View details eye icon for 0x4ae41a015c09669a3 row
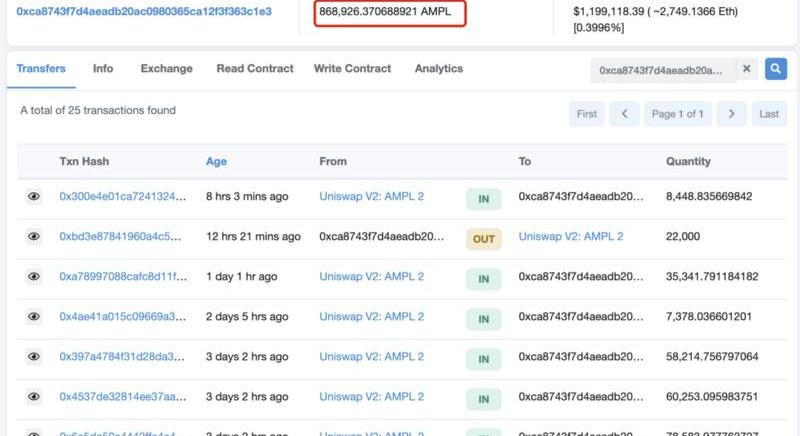The width and height of the screenshot is (800, 436). pyautogui.click(x=34, y=316)
